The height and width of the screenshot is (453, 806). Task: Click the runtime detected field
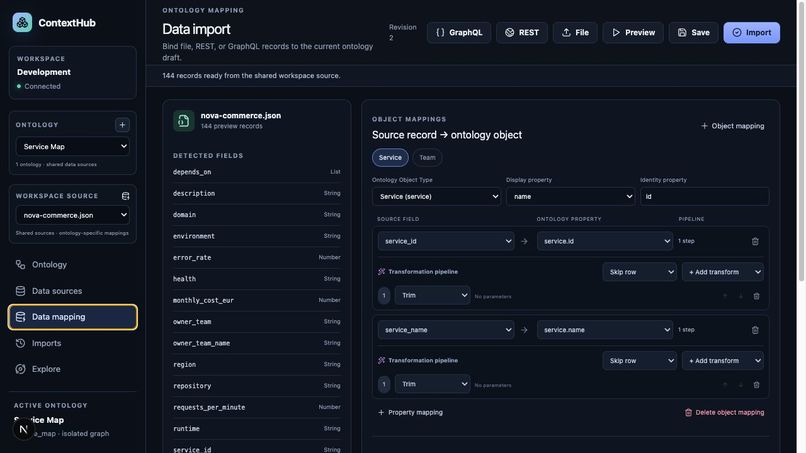tap(257, 428)
